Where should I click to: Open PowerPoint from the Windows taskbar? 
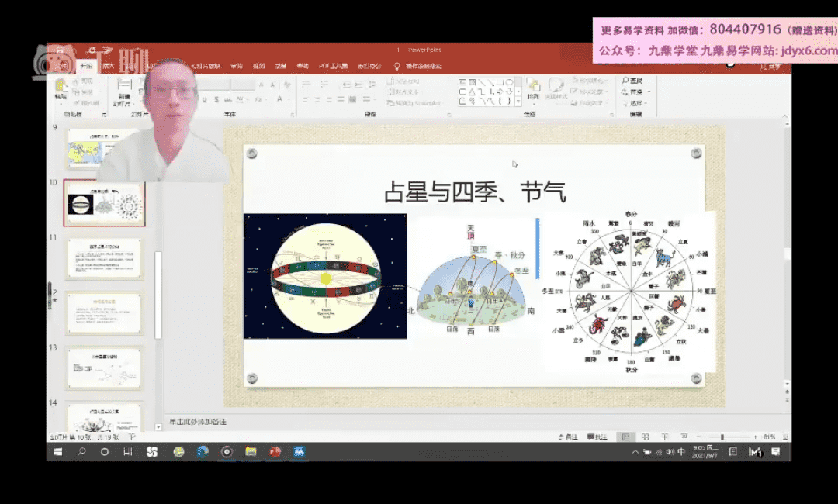pos(275,452)
